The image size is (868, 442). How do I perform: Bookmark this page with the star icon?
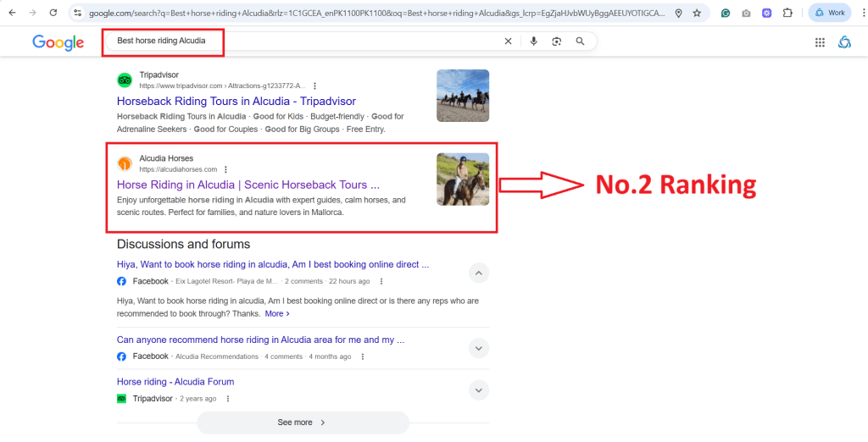tap(697, 13)
